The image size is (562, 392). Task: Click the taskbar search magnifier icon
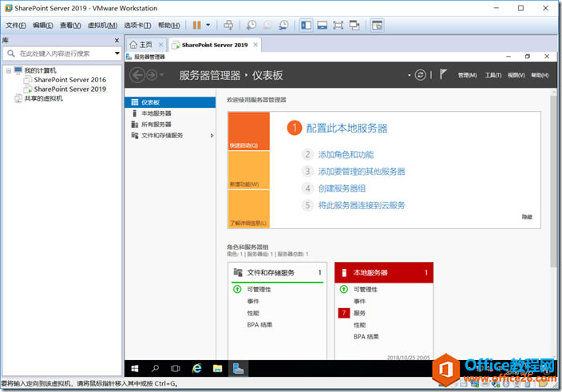[x=155, y=368]
